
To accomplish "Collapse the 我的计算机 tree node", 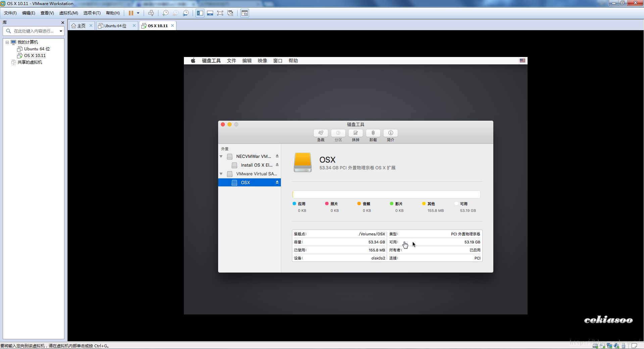I will click(7, 42).
